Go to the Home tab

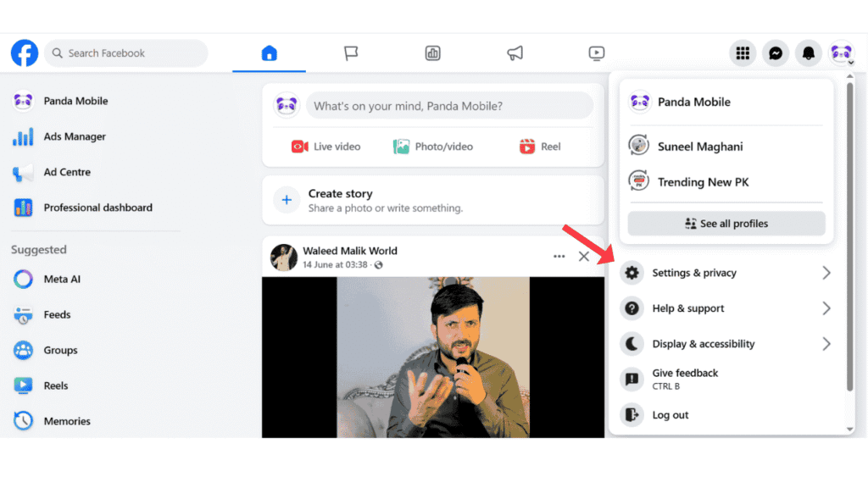tap(269, 53)
